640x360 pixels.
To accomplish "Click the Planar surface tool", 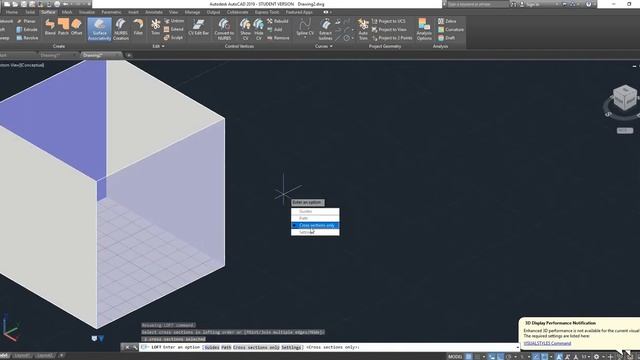I will [x=26, y=21].
